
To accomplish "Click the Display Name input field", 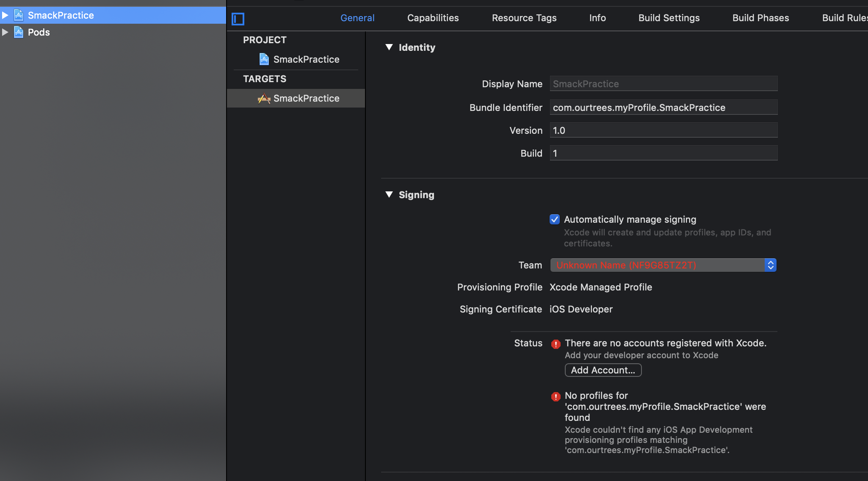I will point(663,84).
